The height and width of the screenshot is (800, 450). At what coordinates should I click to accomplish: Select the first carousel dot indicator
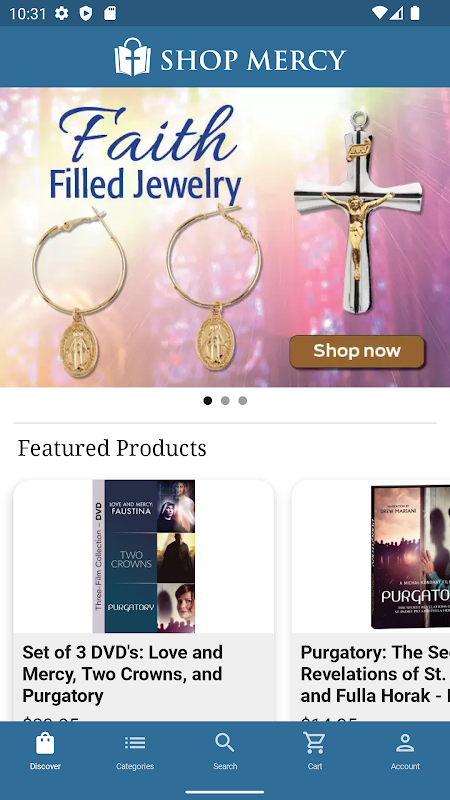(x=208, y=401)
